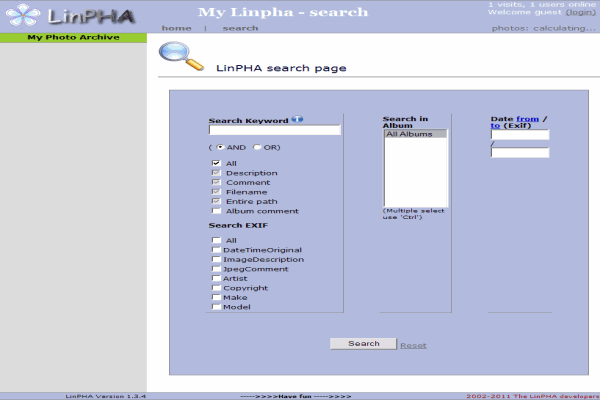Open the Search Keyword info icon

[297, 119]
